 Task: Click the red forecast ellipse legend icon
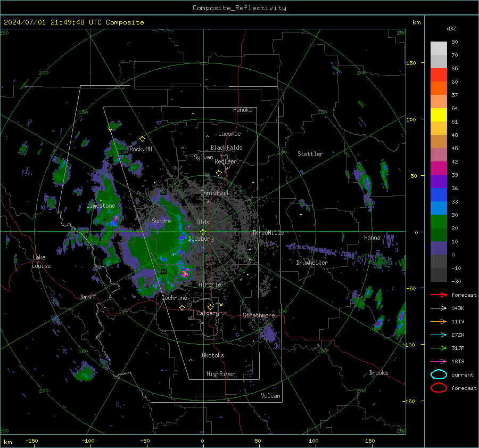[x=439, y=388]
